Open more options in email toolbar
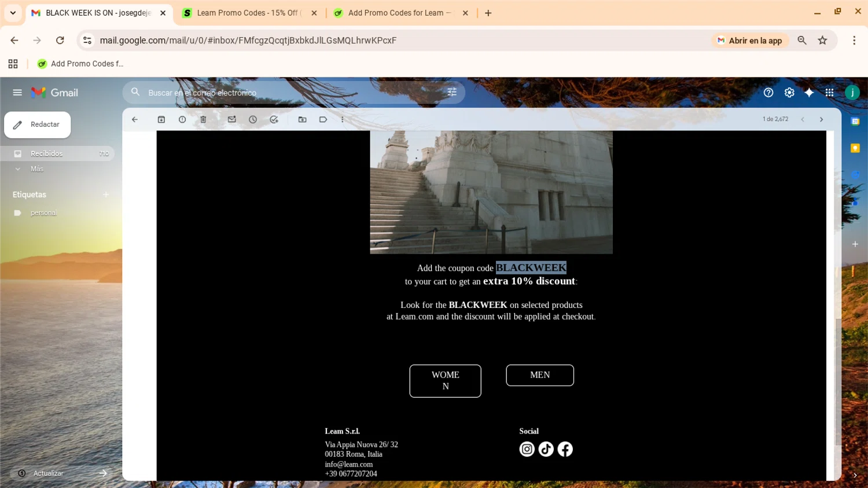Image resolution: width=868 pixels, height=488 pixels. tap(343, 120)
